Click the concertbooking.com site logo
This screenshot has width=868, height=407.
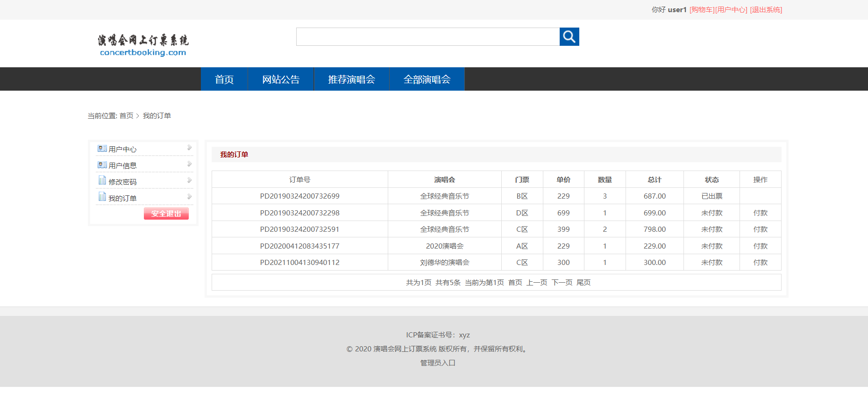tap(143, 45)
